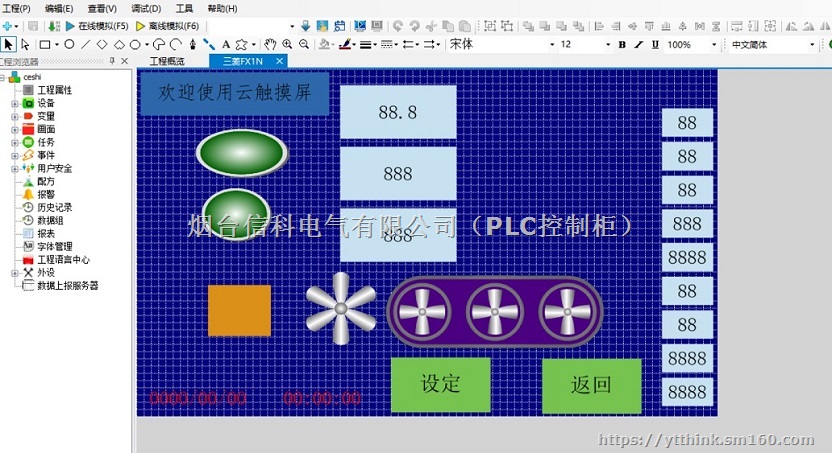Select the pen nib drawing tool
This screenshot has width=832, height=453.
click(x=193, y=45)
